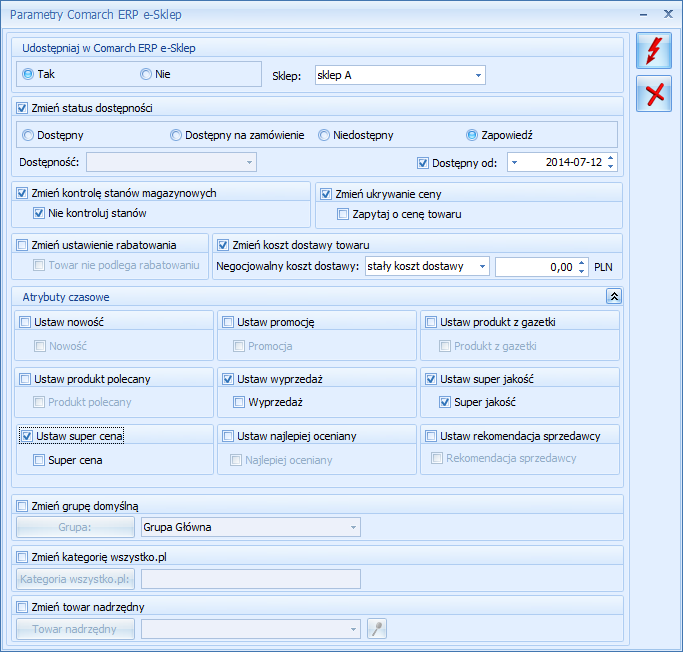Image resolution: width=683 pixels, height=652 pixels.
Task: Choose the Zapowiedź status radio
Action: [x=472, y=135]
